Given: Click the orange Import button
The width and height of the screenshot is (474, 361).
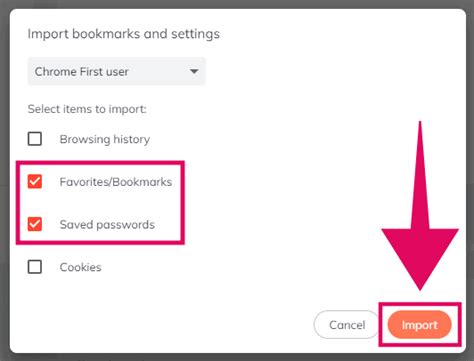Looking at the screenshot, I should pos(419,325).
